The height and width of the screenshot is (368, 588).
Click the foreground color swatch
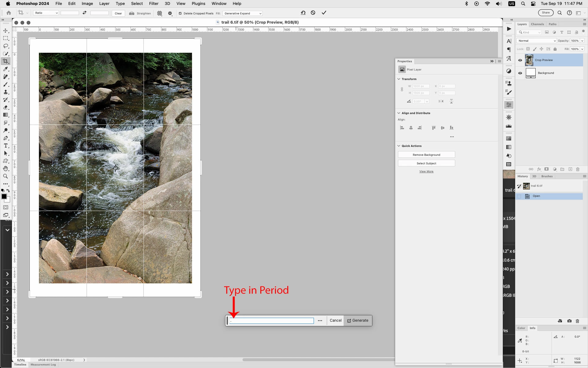coord(4,197)
